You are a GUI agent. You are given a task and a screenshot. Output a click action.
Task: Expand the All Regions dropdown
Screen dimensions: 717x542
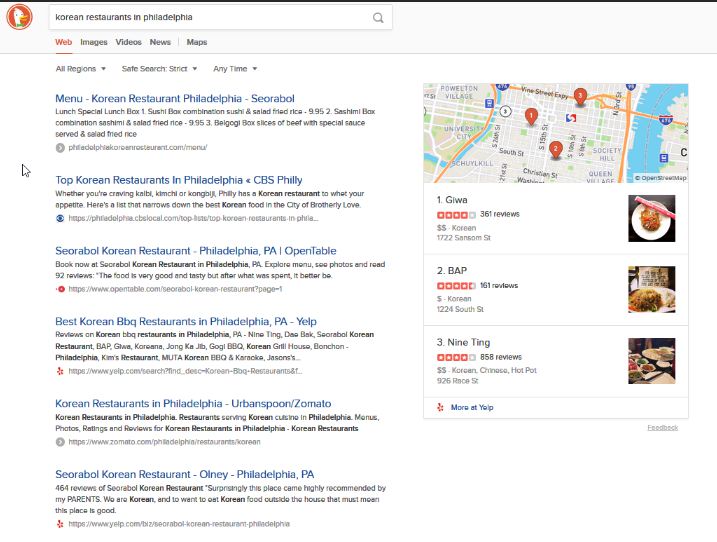click(x=80, y=69)
